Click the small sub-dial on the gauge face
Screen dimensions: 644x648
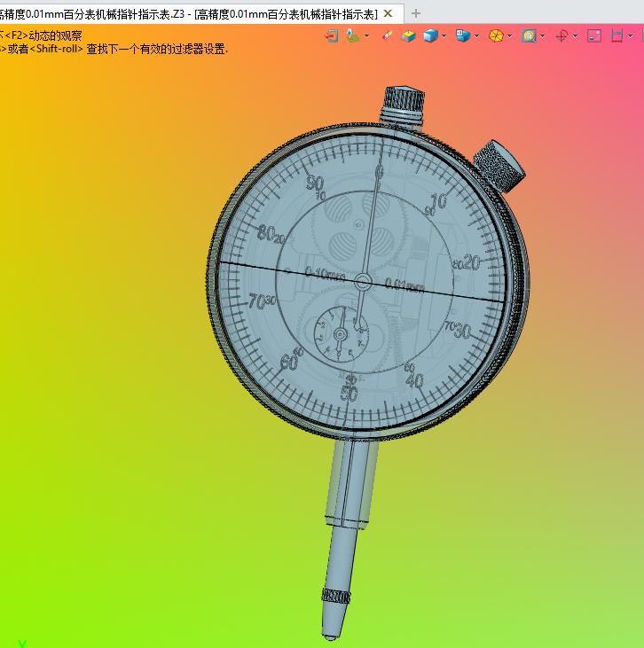pyautogui.click(x=341, y=334)
